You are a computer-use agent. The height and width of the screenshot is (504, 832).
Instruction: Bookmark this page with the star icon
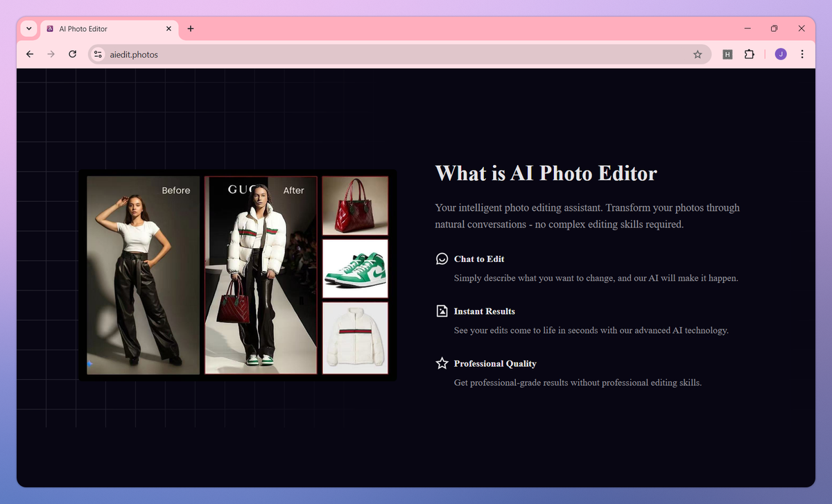pos(697,54)
